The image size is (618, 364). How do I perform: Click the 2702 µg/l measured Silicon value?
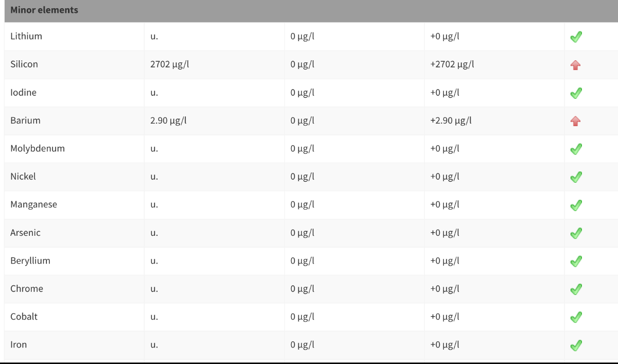[169, 64]
